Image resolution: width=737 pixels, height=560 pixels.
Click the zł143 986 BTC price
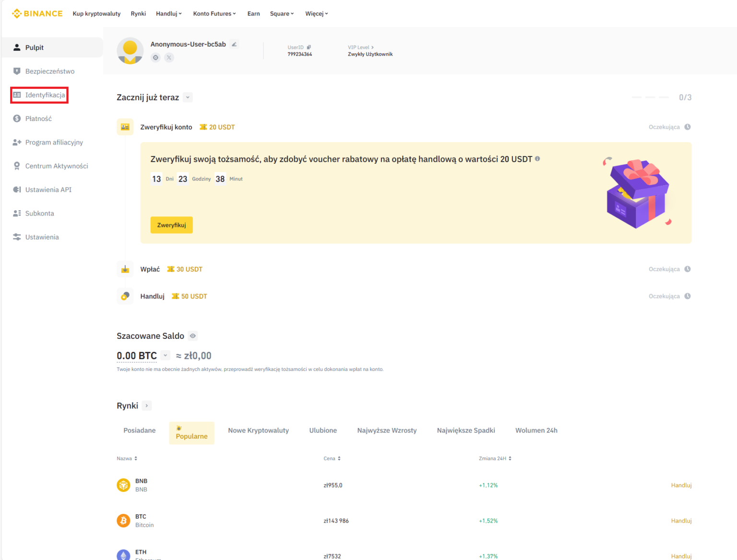click(x=336, y=521)
